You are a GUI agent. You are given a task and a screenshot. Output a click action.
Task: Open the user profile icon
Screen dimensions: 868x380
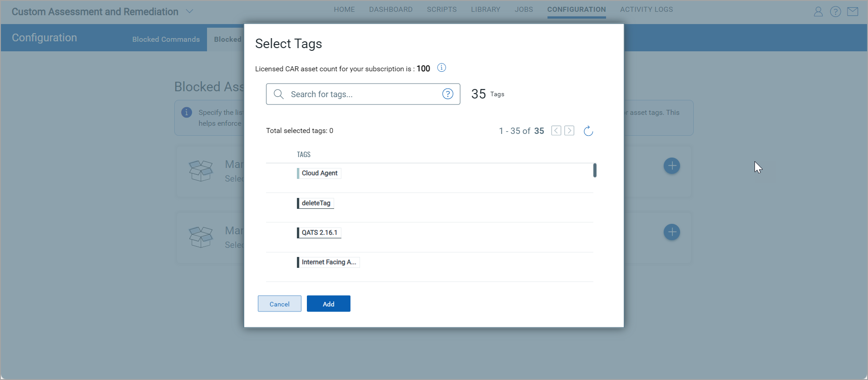818,12
